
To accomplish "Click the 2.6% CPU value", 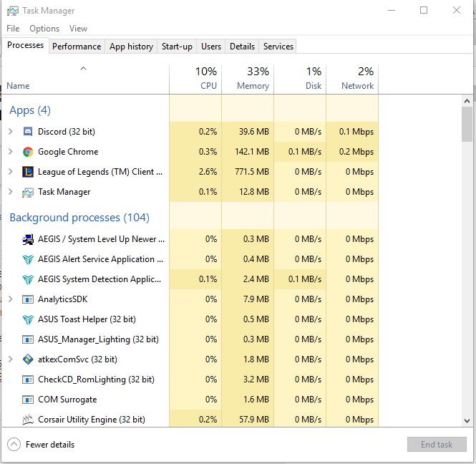I will (208, 172).
